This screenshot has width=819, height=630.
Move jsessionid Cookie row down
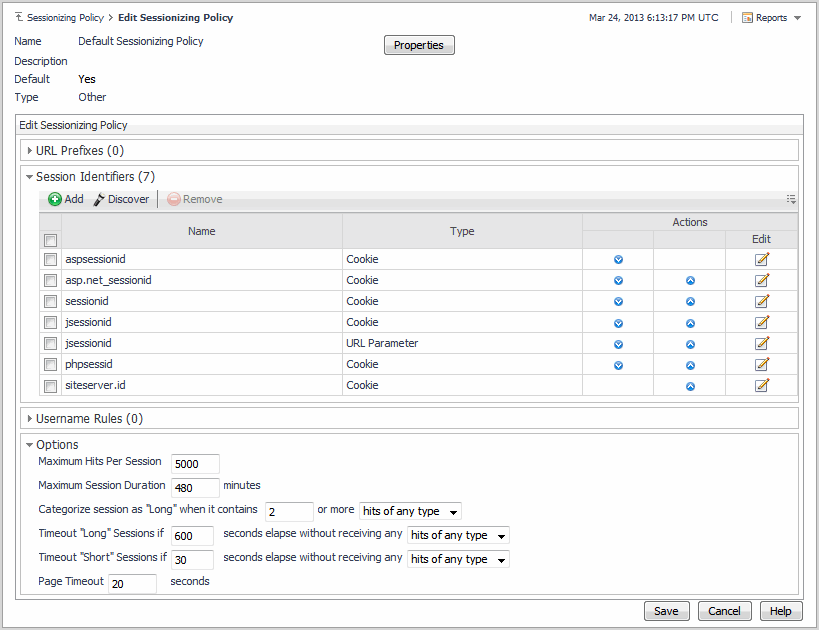[x=618, y=323]
